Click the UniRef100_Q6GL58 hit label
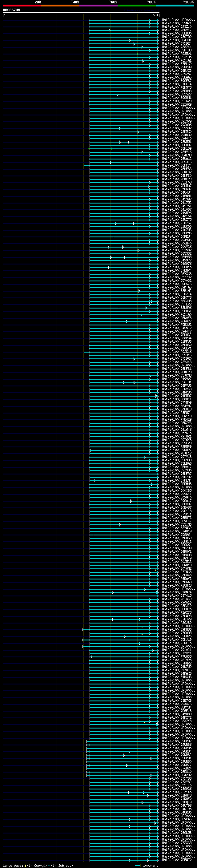Image resolution: width=197 pixels, height=868 pixels. 177,833
